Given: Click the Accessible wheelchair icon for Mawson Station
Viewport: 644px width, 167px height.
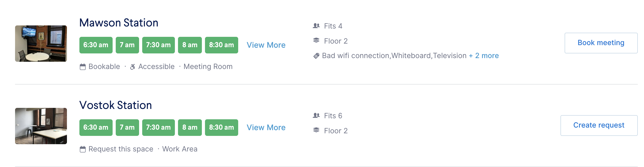Looking at the screenshot, I should (133, 66).
